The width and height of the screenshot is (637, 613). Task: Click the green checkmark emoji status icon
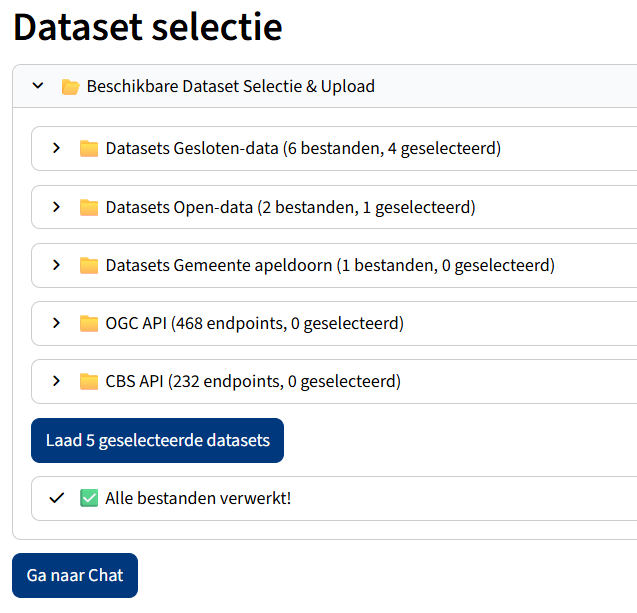(x=89, y=498)
